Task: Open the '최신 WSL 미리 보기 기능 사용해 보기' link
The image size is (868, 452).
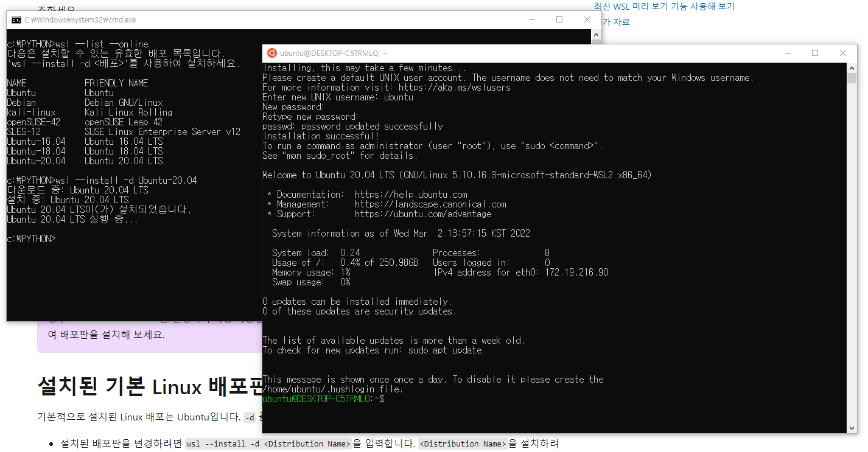Action: 664,6
